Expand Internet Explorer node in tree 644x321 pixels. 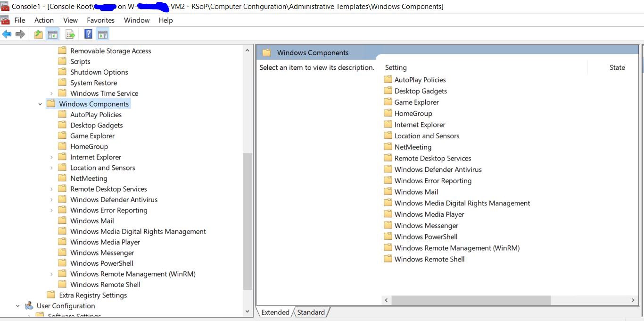(51, 157)
